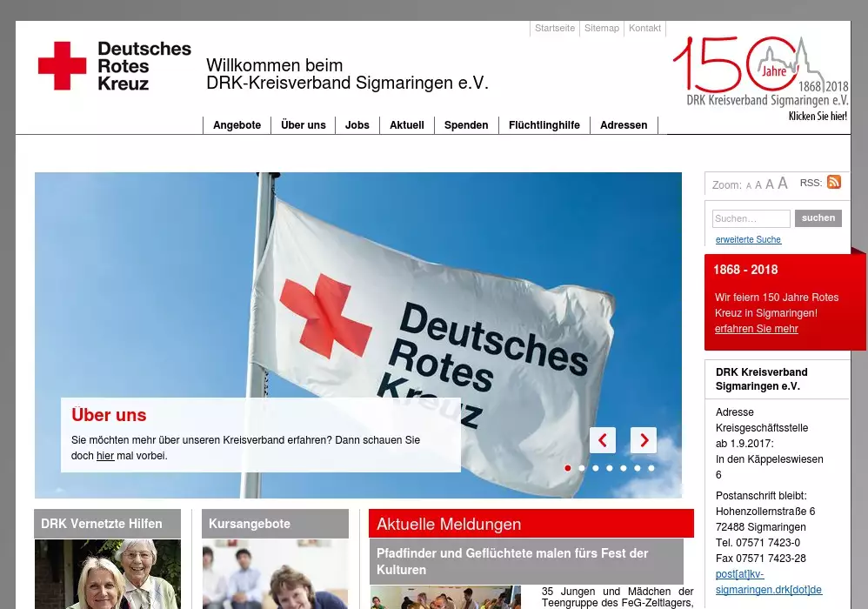Go to previous slide arrow

pos(603,440)
